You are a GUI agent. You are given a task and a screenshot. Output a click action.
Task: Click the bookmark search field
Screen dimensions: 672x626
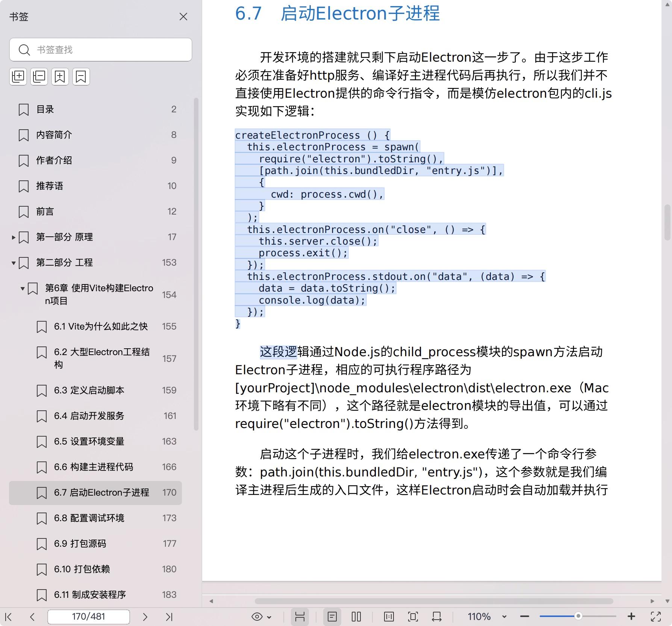click(101, 50)
